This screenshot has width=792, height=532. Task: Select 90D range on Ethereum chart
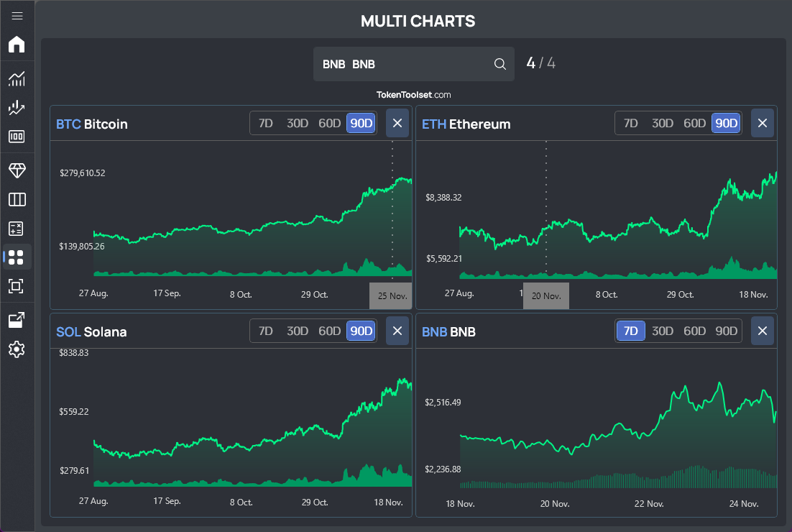coord(727,123)
